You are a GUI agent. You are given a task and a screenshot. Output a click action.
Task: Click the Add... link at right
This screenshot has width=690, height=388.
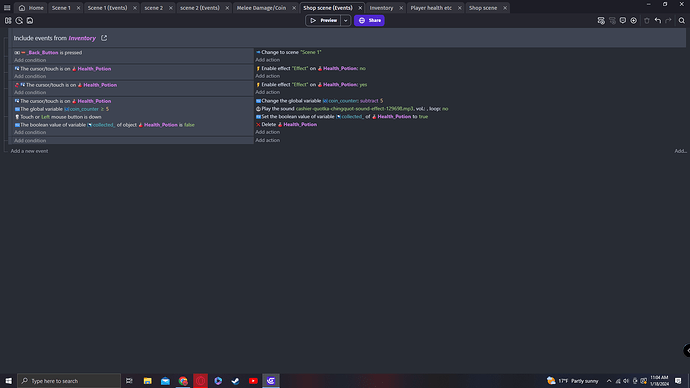[680, 151]
